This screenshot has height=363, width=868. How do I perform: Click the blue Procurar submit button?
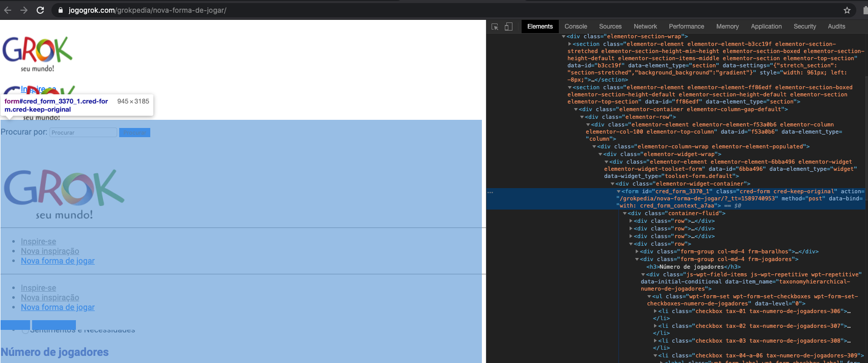point(134,133)
